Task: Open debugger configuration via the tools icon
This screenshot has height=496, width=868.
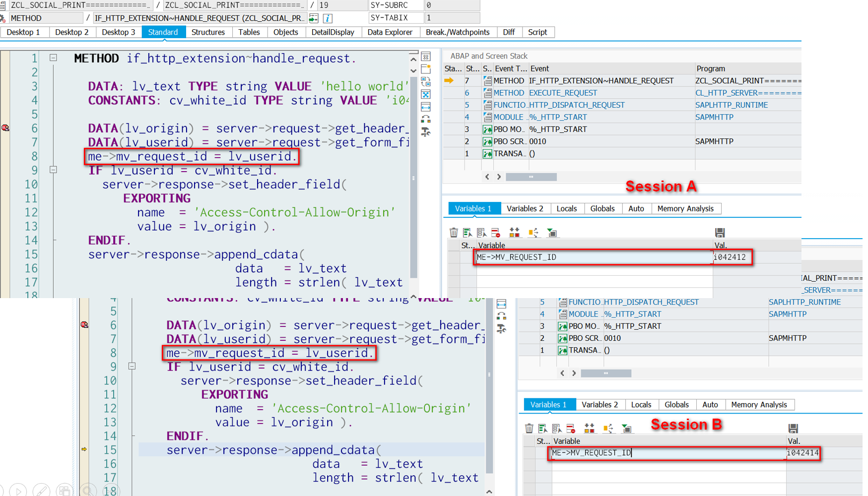Action: [426, 130]
